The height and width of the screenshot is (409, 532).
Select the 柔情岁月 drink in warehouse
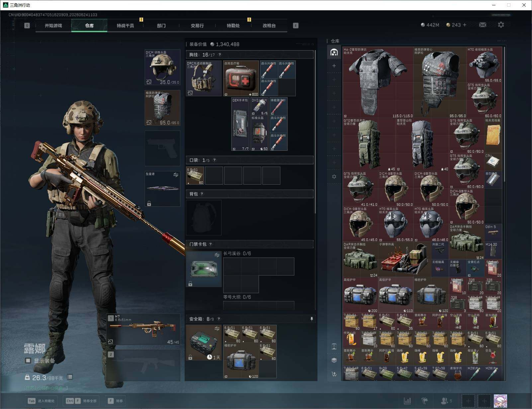tap(458, 373)
